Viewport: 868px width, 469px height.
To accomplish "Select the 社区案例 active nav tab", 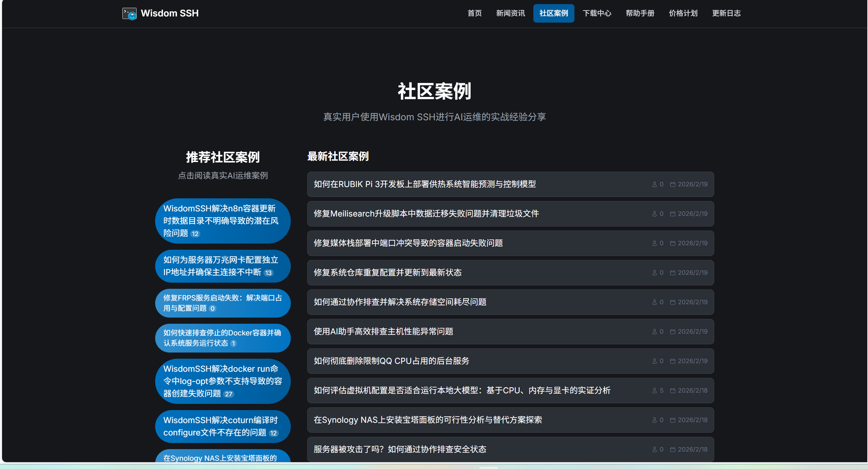I will [x=553, y=13].
